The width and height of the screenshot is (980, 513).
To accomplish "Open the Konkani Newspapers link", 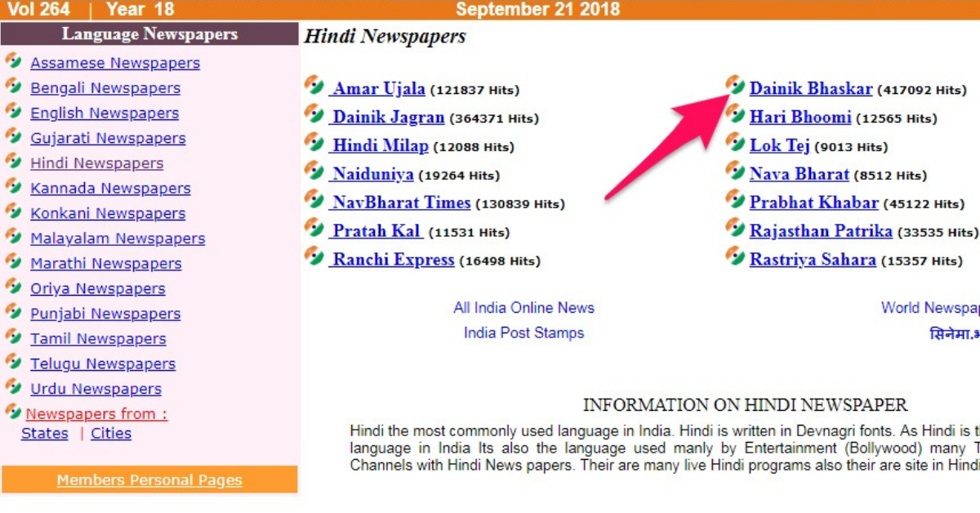I will tap(108, 214).
